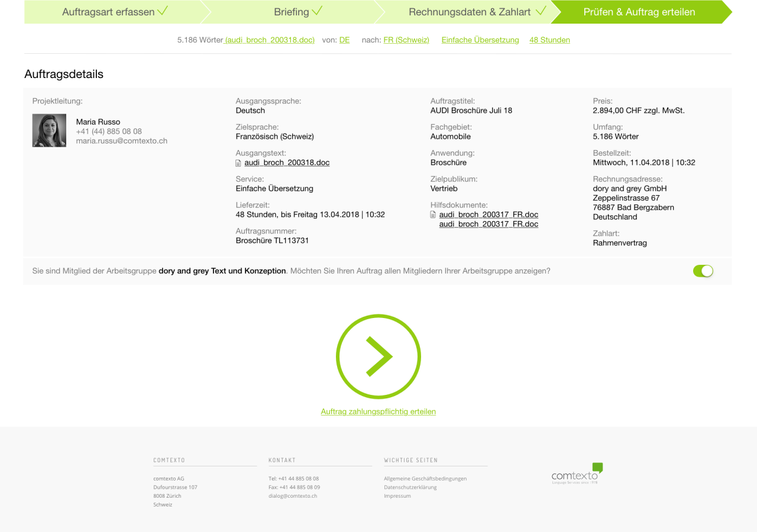
Task: Click the FR (Schweiz) target link
Action: [x=406, y=40]
